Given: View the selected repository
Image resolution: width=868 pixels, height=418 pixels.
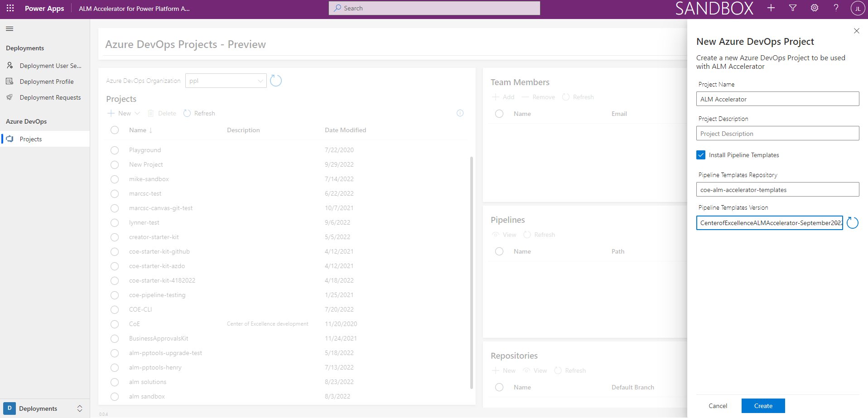Looking at the screenshot, I should point(535,370).
